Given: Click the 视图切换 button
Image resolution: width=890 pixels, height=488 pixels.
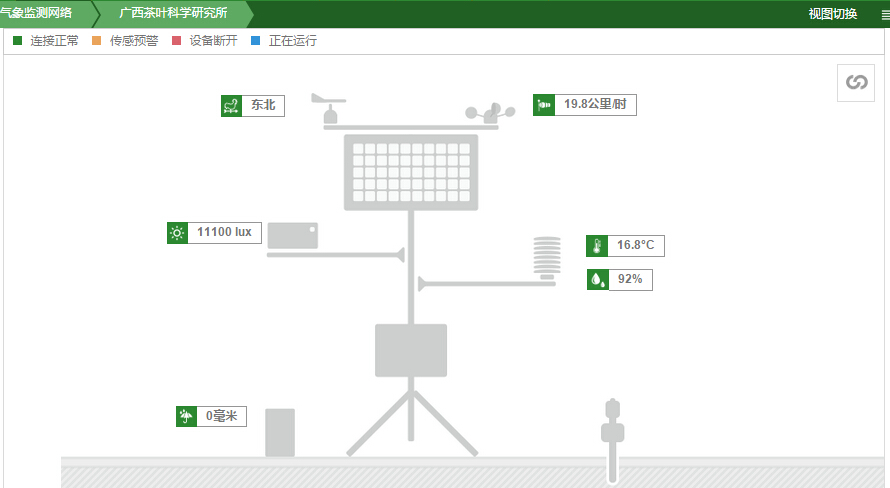Looking at the screenshot, I should tap(832, 14).
